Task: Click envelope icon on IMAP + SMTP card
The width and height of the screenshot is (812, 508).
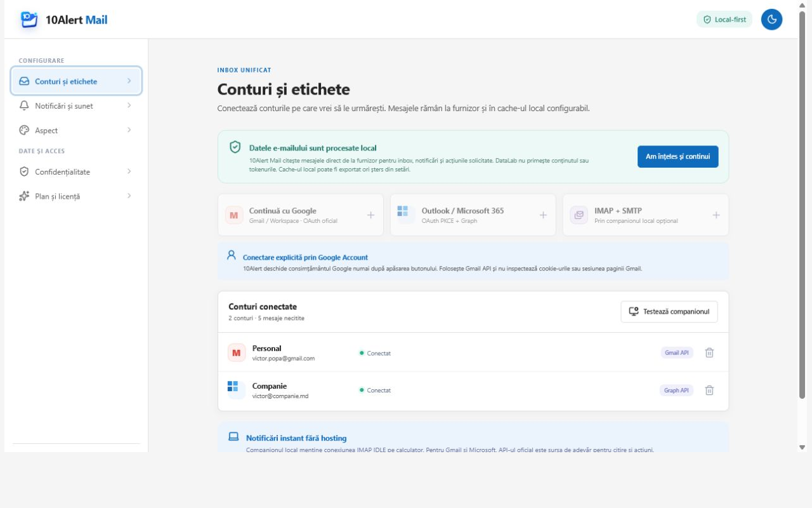Action: (x=579, y=215)
